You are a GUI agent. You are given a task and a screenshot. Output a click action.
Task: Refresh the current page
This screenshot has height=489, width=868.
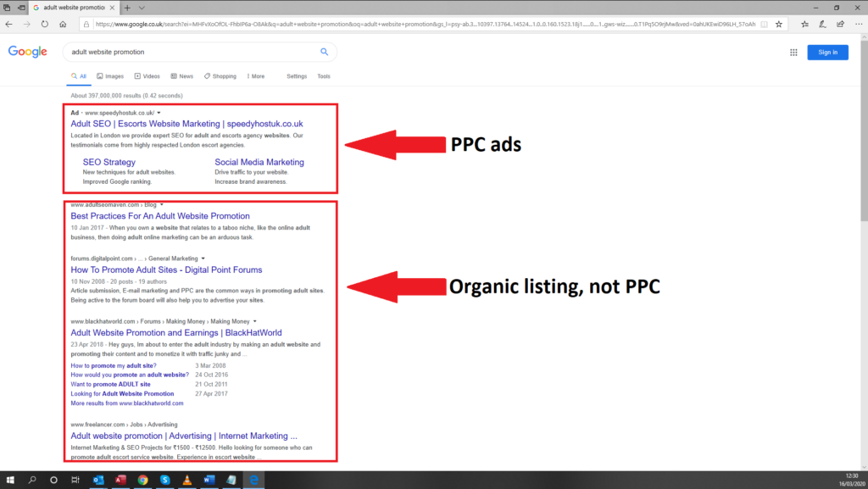pyautogui.click(x=45, y=24)
